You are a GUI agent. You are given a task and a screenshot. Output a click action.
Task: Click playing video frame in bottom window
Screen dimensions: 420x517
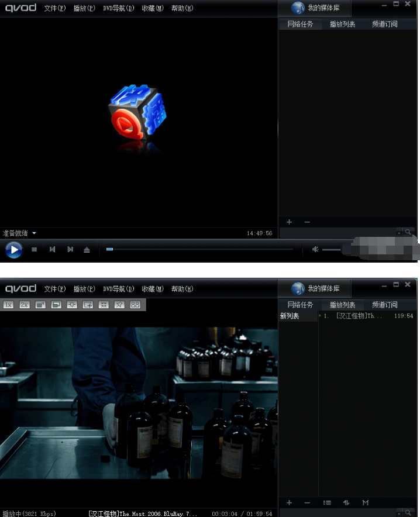pyautogui.click(x=139, y=403)
